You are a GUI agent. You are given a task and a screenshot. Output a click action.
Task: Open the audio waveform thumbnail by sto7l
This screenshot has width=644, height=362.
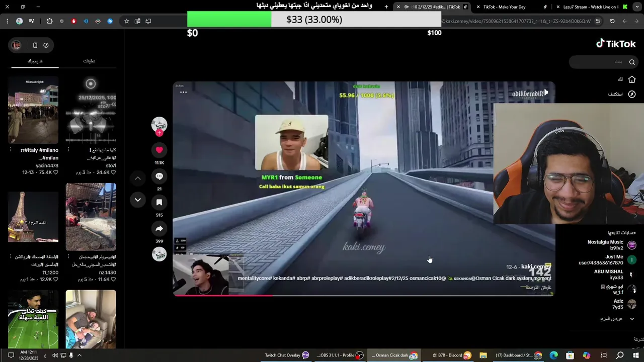tap(91, 111)
